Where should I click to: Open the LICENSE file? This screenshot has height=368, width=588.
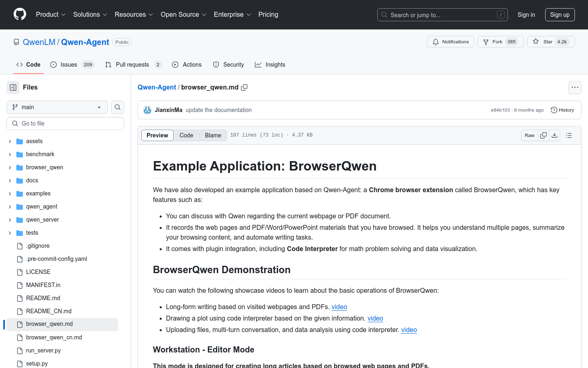38,272
